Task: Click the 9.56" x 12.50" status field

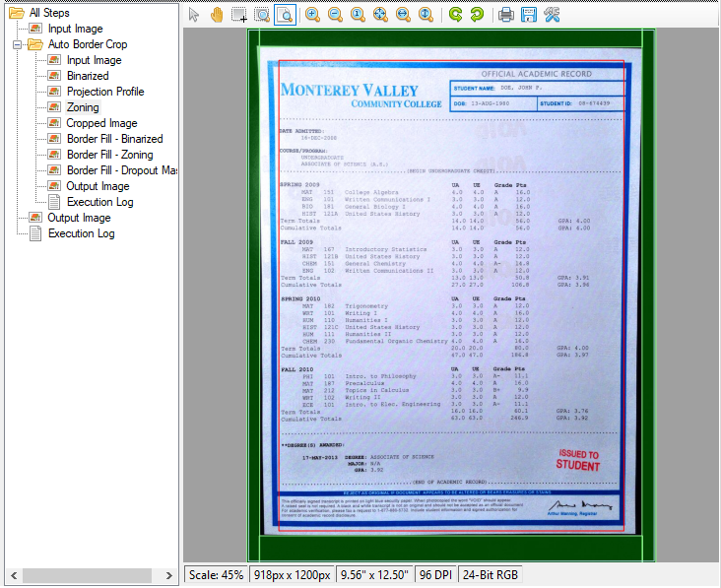Action: pyautogui.click(x=374, y=575)
